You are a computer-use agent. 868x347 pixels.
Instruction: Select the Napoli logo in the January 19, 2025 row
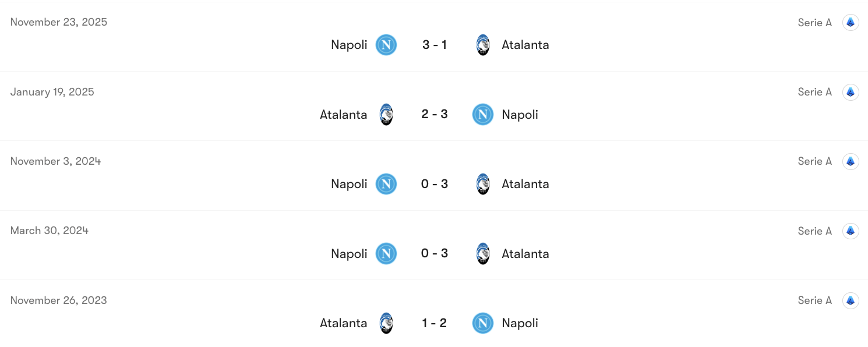point(482,115)
